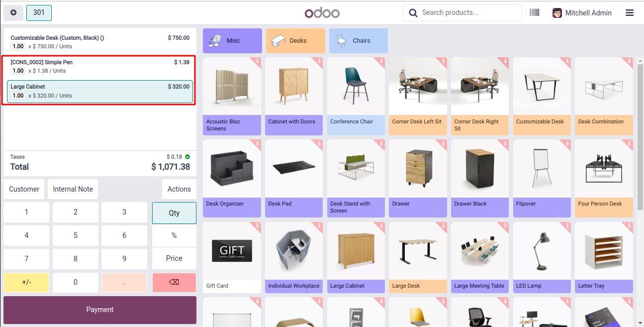Open the hamburger menu icon
Viewport: 644px width, 327px height.
click(630, 13)
